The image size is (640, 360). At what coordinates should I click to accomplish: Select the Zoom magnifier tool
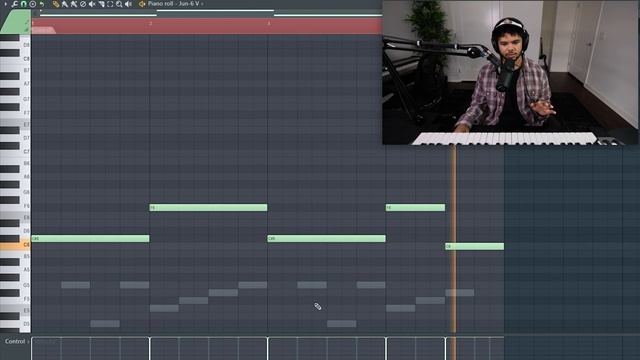click(119, 4)
